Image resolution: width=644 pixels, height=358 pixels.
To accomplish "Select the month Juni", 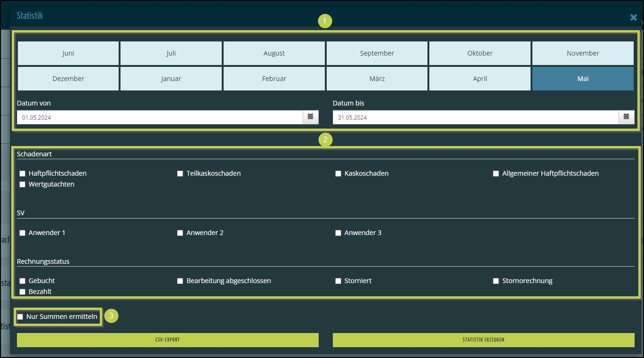I will 68,53.
